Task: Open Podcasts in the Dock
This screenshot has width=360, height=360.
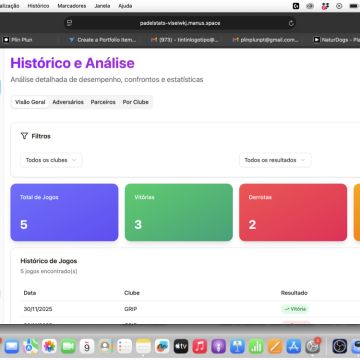Action: 219,347
